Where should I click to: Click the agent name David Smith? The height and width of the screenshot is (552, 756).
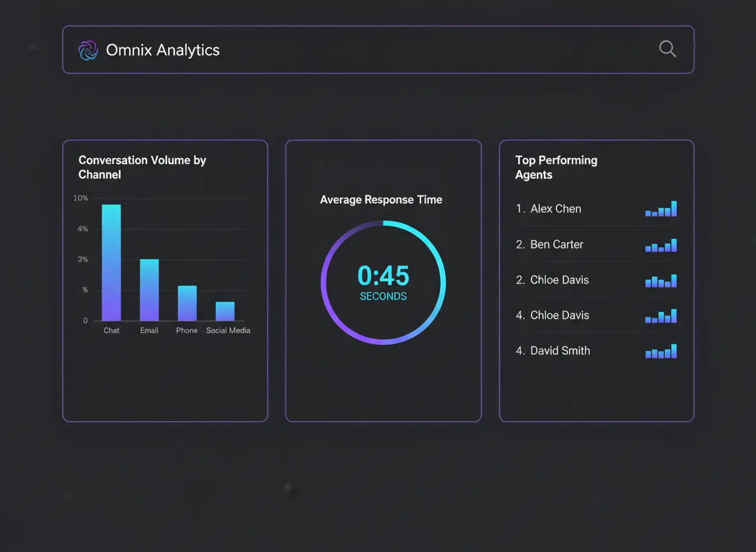pos(559,350)
